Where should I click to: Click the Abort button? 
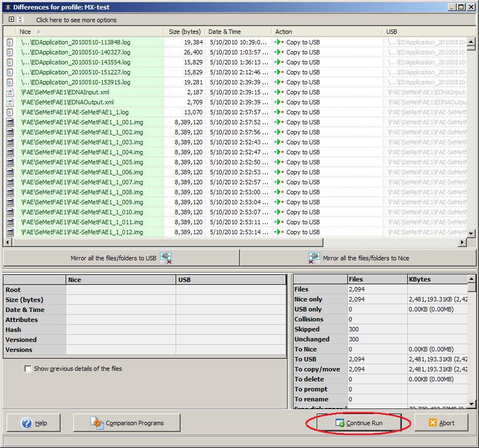441,423
